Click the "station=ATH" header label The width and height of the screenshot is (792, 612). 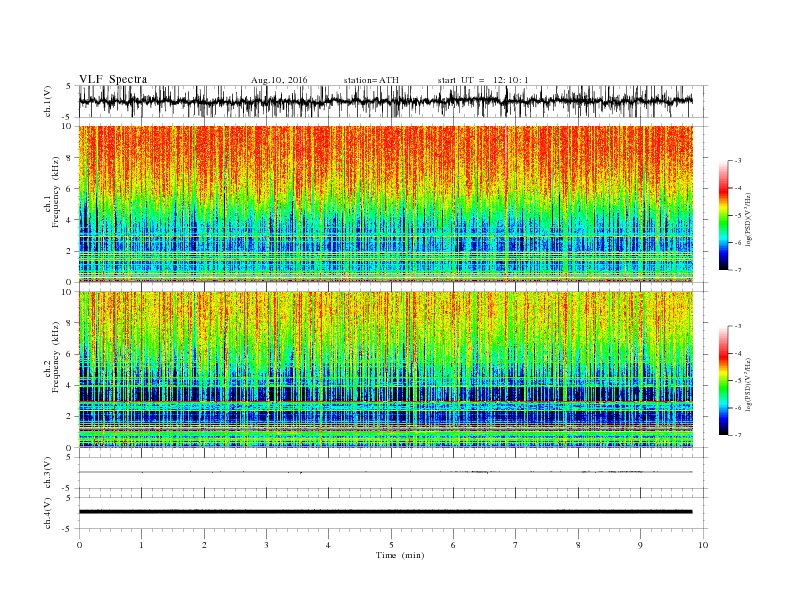point(371,80)
